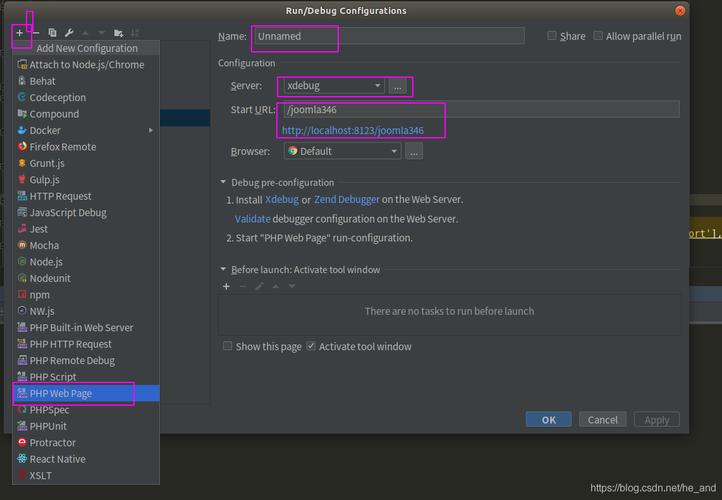Click the Copy Configuration icon
This screenshot has height=500, width=722.
pyautogui.click(x=52, y=33)
